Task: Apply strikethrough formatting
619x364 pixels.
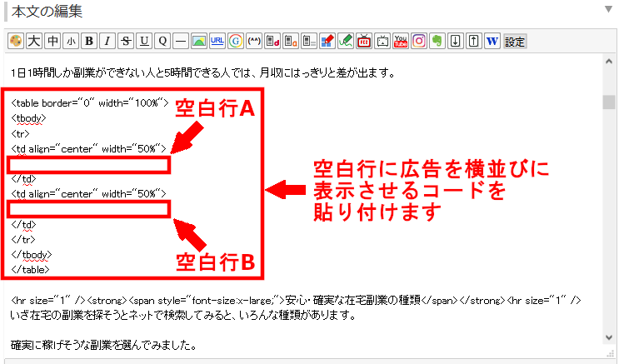Action: [126, 41]
